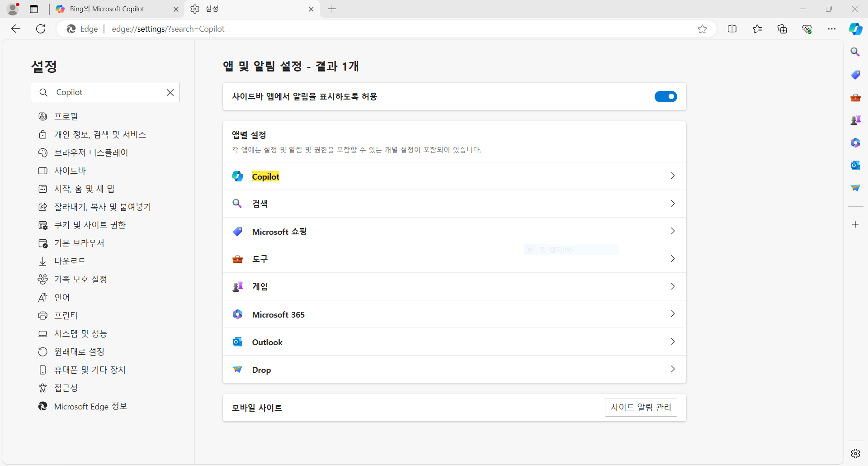
Task: Open the Settings and more ellipsis menu
Action: (x=832, y=29)
